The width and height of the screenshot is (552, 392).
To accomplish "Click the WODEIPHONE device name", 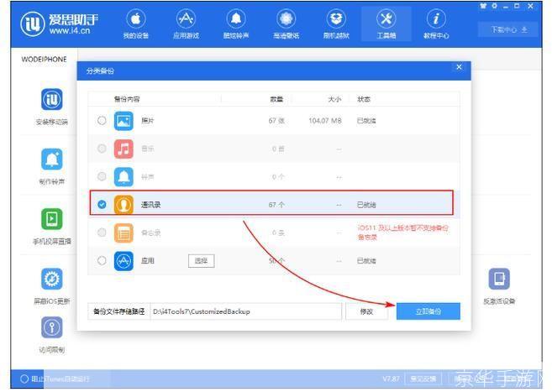I will (x=44, y=60).
